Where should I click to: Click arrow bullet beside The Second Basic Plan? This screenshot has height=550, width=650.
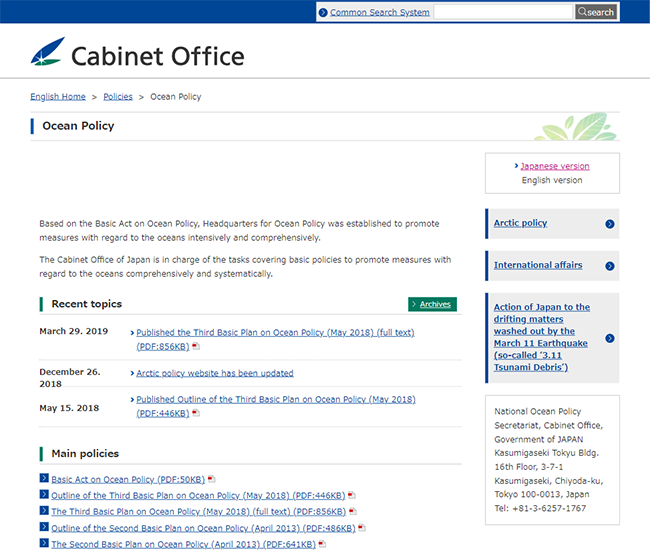44,543
